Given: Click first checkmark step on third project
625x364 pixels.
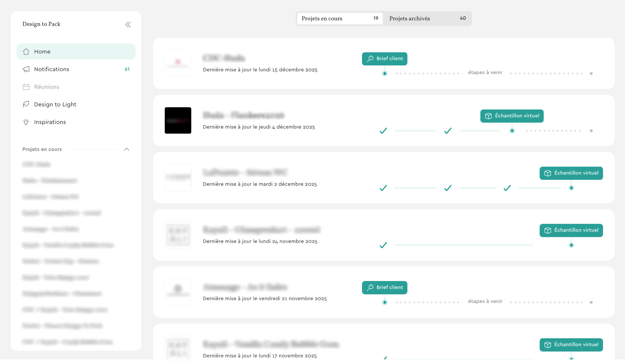Looking at the screenshot, I should point(383,188).
